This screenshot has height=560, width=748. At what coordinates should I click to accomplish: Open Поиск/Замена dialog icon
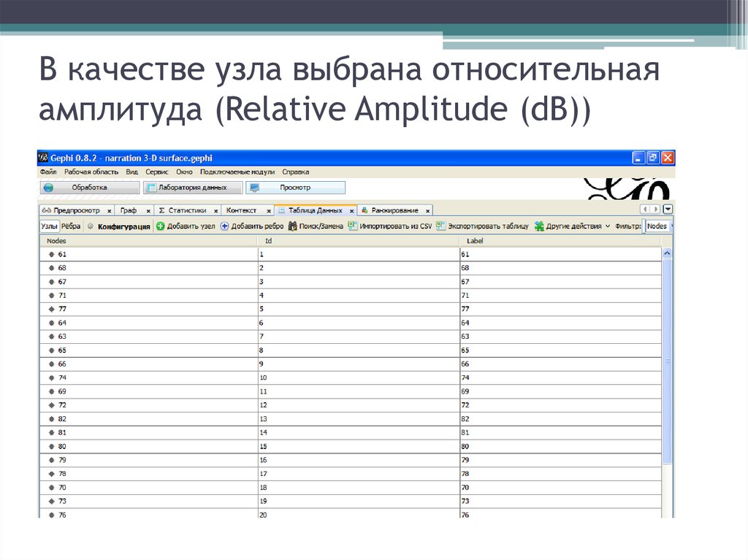[294, 226]
